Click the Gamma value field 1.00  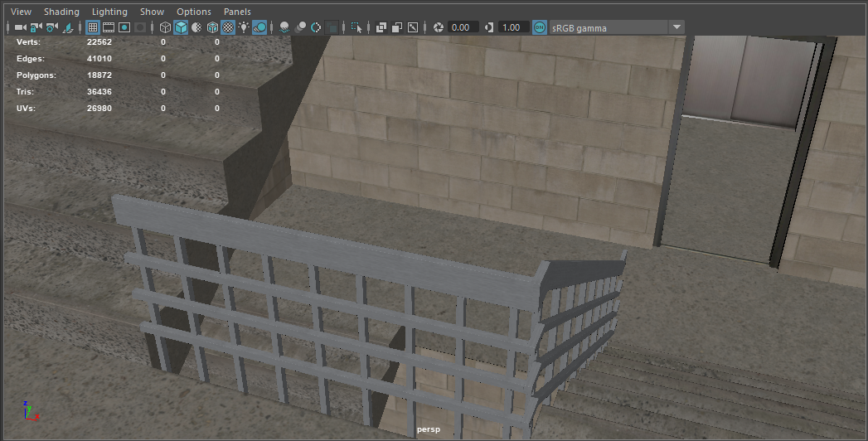point(513,27)
